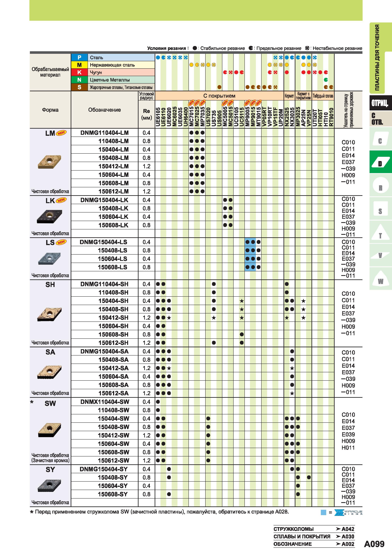This screenshot has width=392, height=555.
Task: Click the NEW badge beside LS
Action: (61, 242)
